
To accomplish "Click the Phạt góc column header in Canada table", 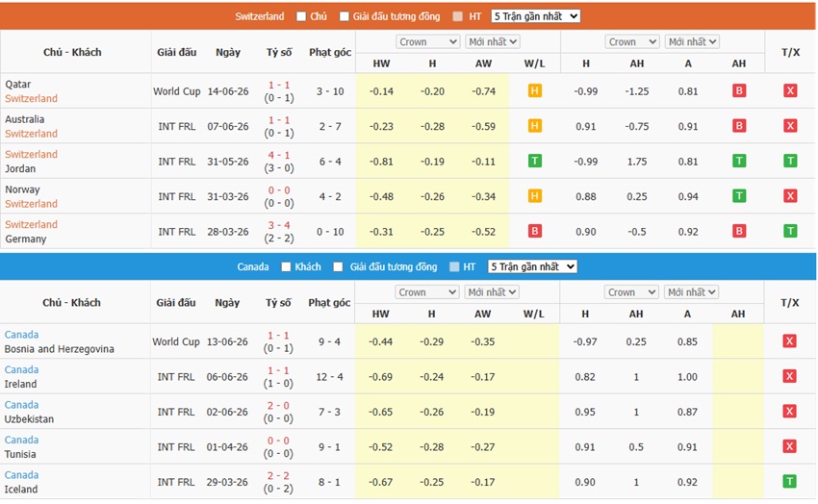I will click(x=329, y=303).
